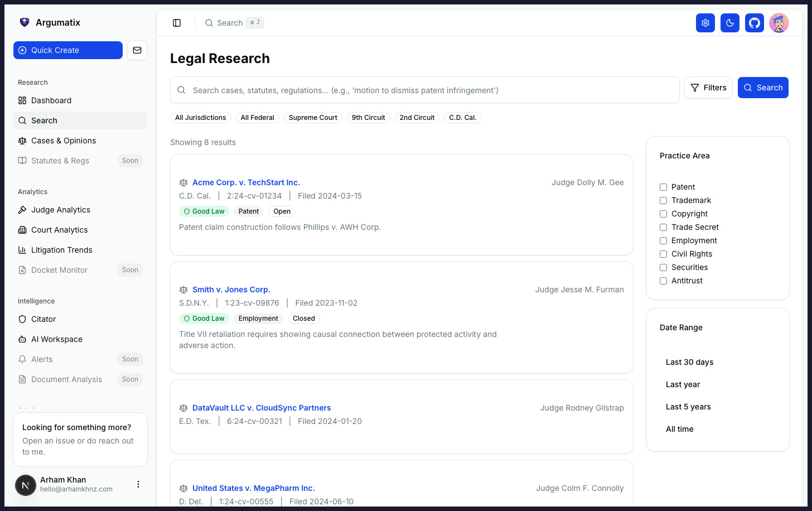The width and height of the screenshot is (812, 511).
Task: Open the Quick Create menu
Action: [x=67, y=50]
